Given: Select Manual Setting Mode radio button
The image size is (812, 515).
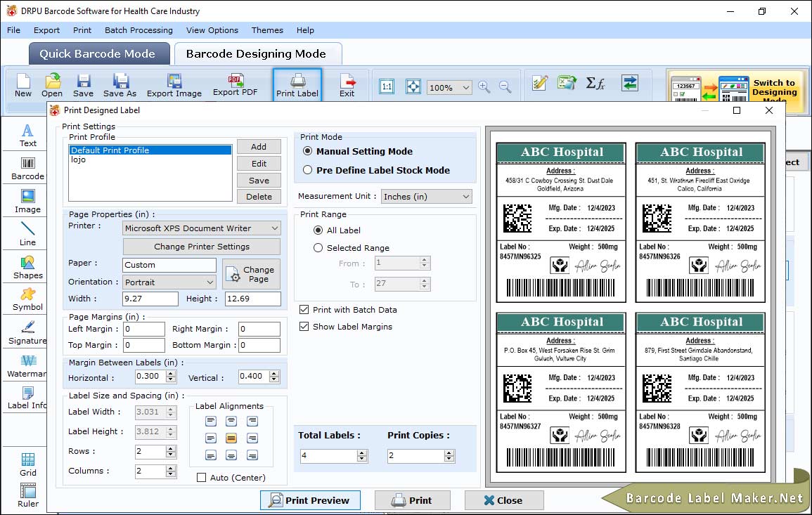Looking at the screenshot, I should click(x=308, y=151).
